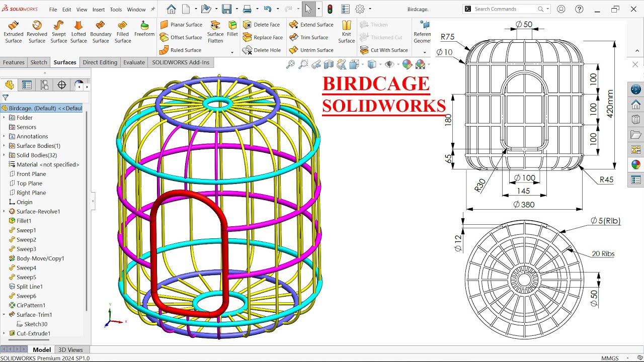Open the Appearances task pane color ball

click(636, 164)
